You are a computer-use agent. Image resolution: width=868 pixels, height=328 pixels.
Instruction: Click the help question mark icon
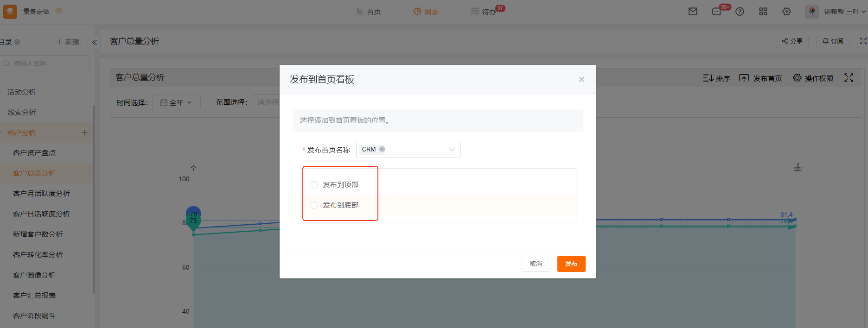tap(740, 12)
